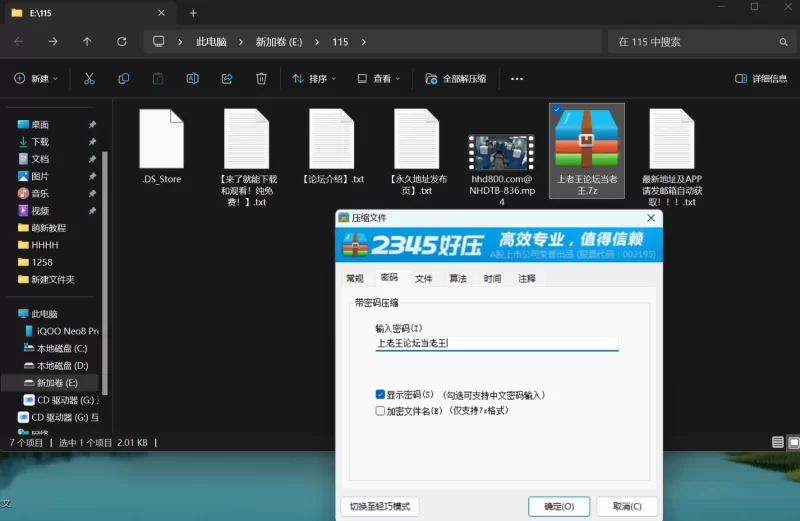Open 文档 in the sidebar
The image size is (800, 521).
coord(40,159)
